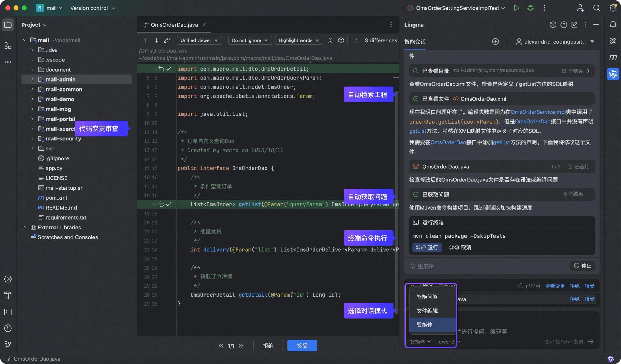621x364 pixels.
Task: Run OmsOrderSettingServiceImplTest with play icon
Action: pyautogui.click(x=516, y=8)
